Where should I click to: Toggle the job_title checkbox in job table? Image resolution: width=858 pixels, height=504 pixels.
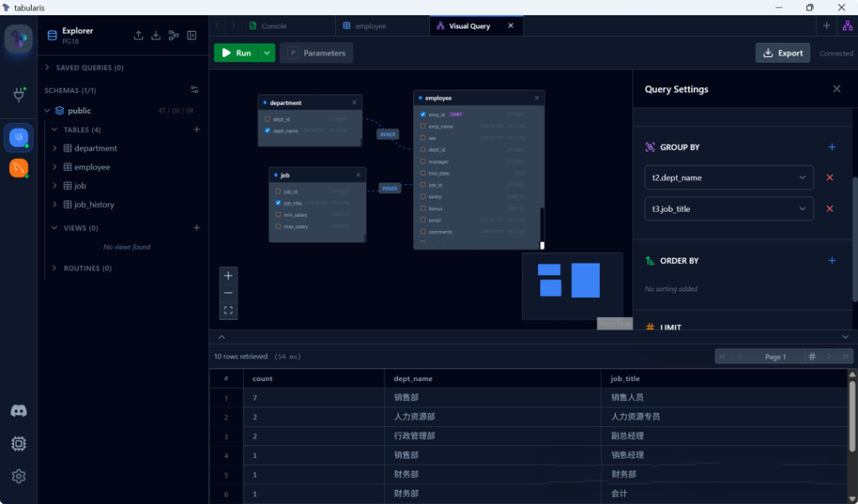(x=278, y=203)
